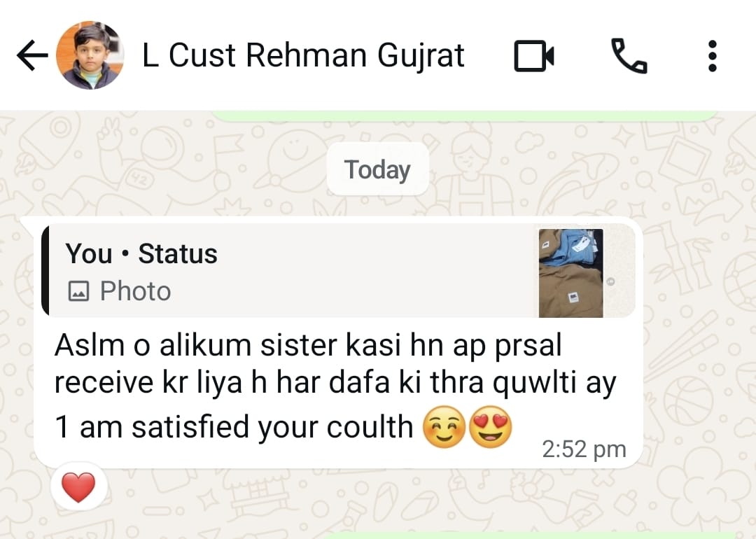Open the red heart reaction details
Screen dimensions: 756x539
click(78, 486)
